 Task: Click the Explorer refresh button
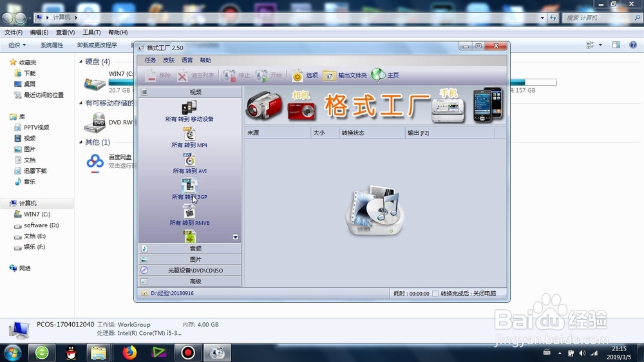pos(553,17)
